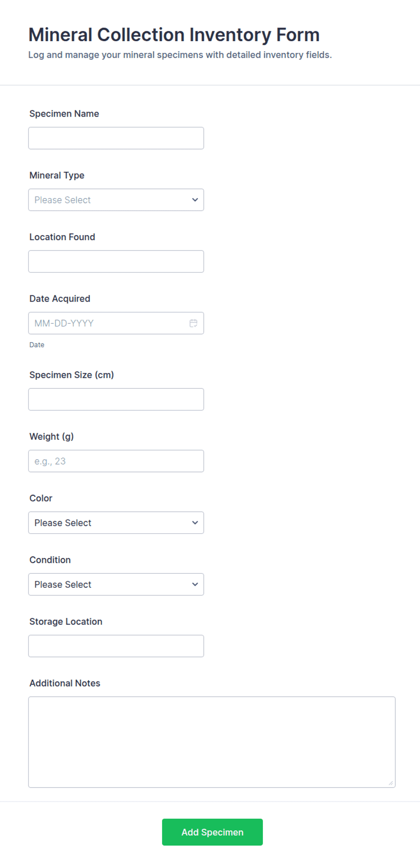Open the calendar picker icon

[193, 323]
